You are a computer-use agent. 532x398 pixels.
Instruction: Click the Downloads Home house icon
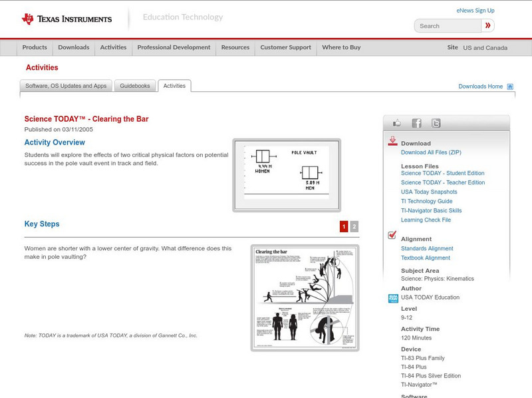(510, 87)
